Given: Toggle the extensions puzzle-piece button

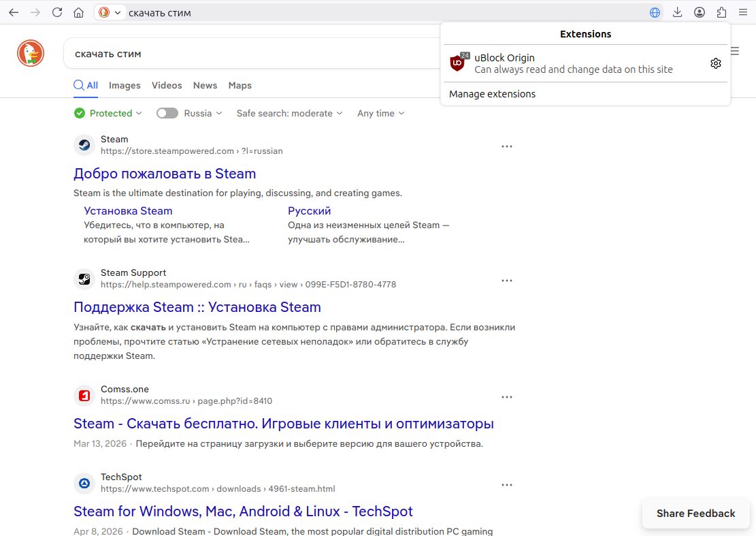Looking at the screenshot, I should click(721, 12).
